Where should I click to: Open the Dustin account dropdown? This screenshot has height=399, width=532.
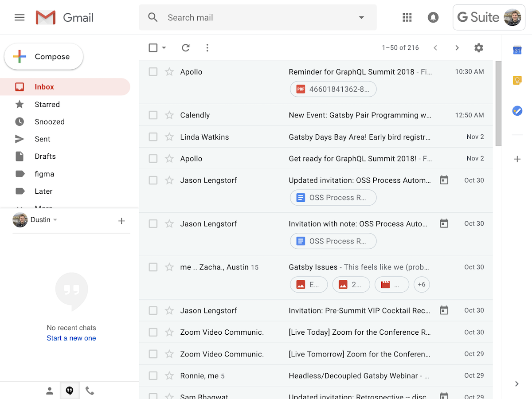[55, 219]
